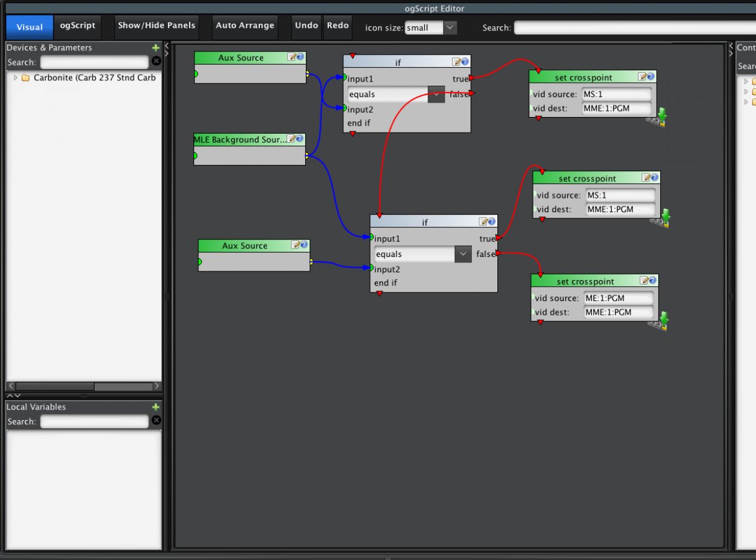This screenshot has height=560, width=756.
Task: Open help for MLE Background Source node
Action: coord(299,139)
